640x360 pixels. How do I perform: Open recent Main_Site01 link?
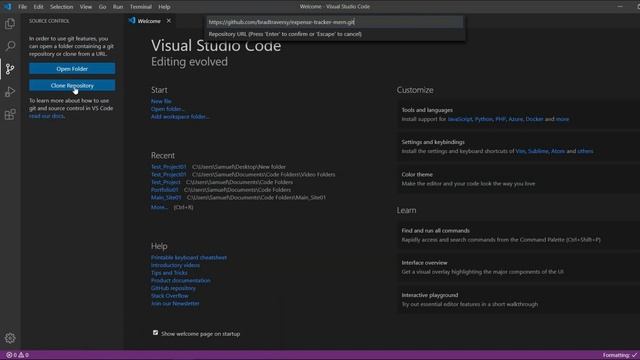pyautogui.click(x=166, y=198)
